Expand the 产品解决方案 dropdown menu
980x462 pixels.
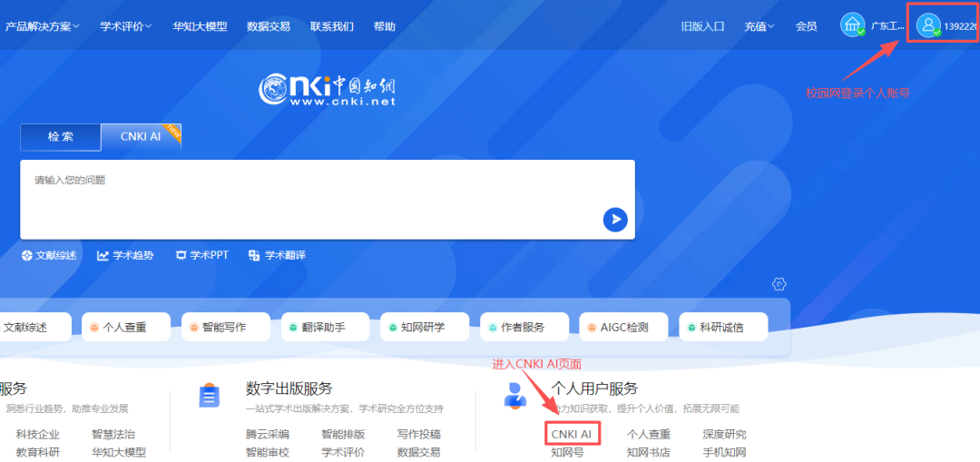point(42,26)
